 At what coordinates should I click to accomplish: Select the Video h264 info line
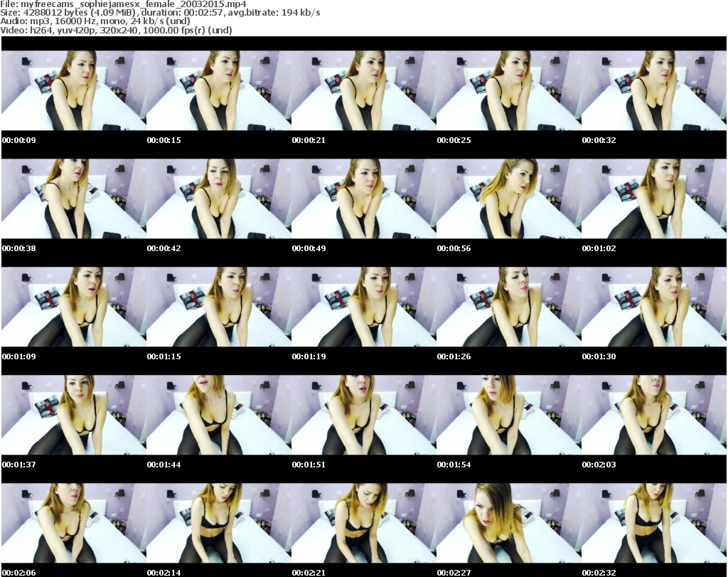click(116, 30)
